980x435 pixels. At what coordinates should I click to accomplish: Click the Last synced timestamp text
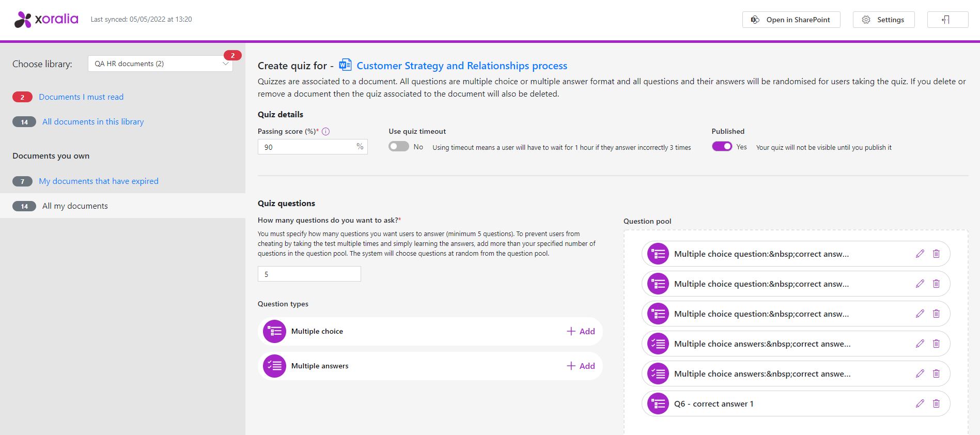141,19
